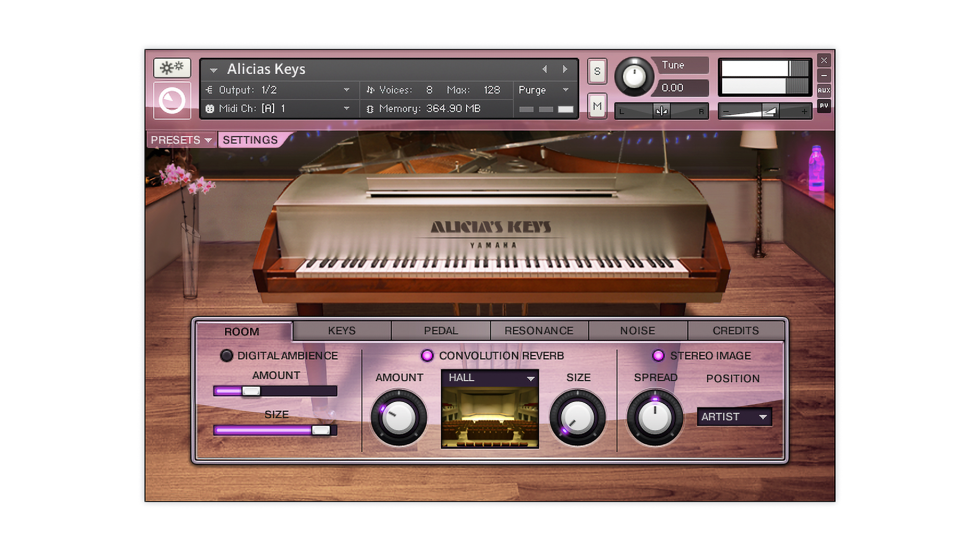Click the Settings button
The height and width of the screenshot is (551, 980).
point(250,140)
